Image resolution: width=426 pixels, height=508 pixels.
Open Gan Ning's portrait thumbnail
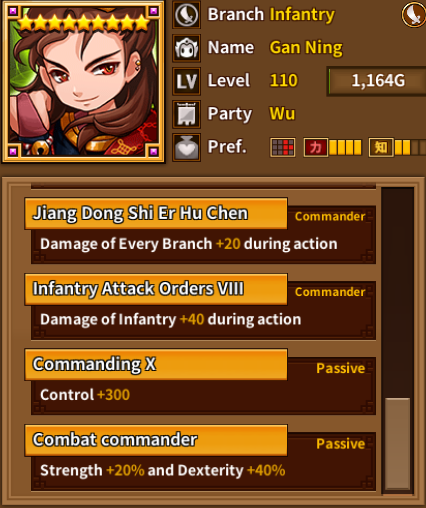click(83, 82)
